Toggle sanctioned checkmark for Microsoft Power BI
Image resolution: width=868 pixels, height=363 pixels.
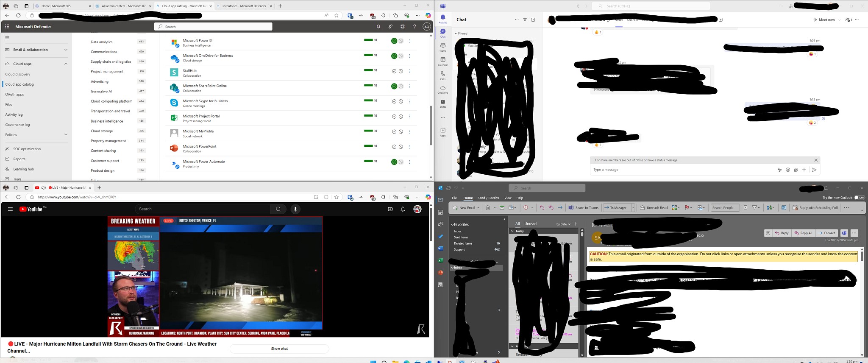tap(394, 41)
